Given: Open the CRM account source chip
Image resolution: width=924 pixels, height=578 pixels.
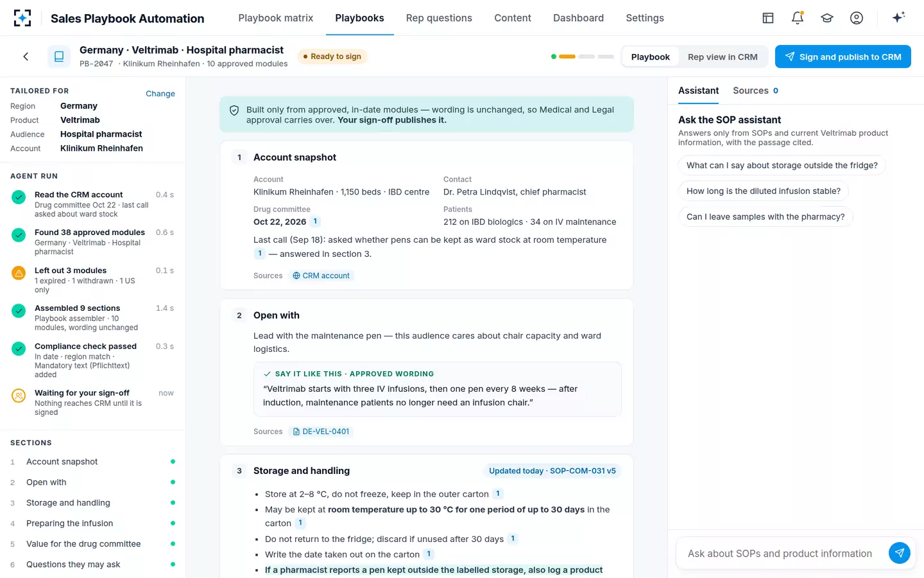Looking at the screenshot, I should (x=321, y=276).
